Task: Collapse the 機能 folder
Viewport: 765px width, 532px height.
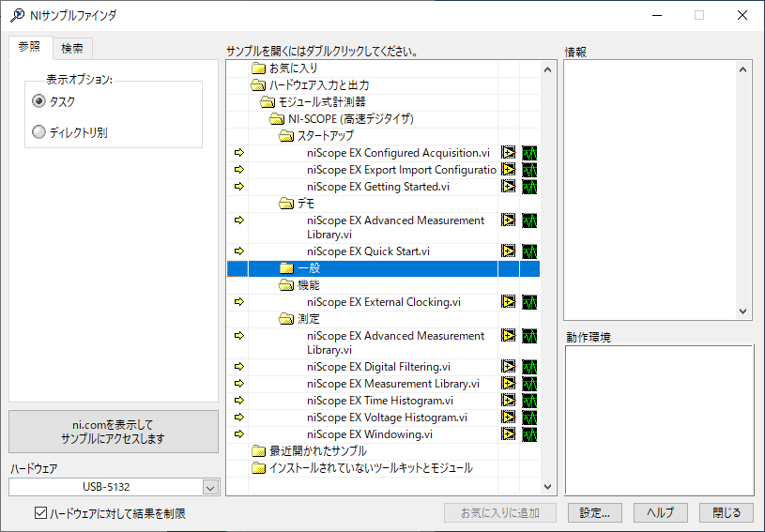Action: coord(286,285)
